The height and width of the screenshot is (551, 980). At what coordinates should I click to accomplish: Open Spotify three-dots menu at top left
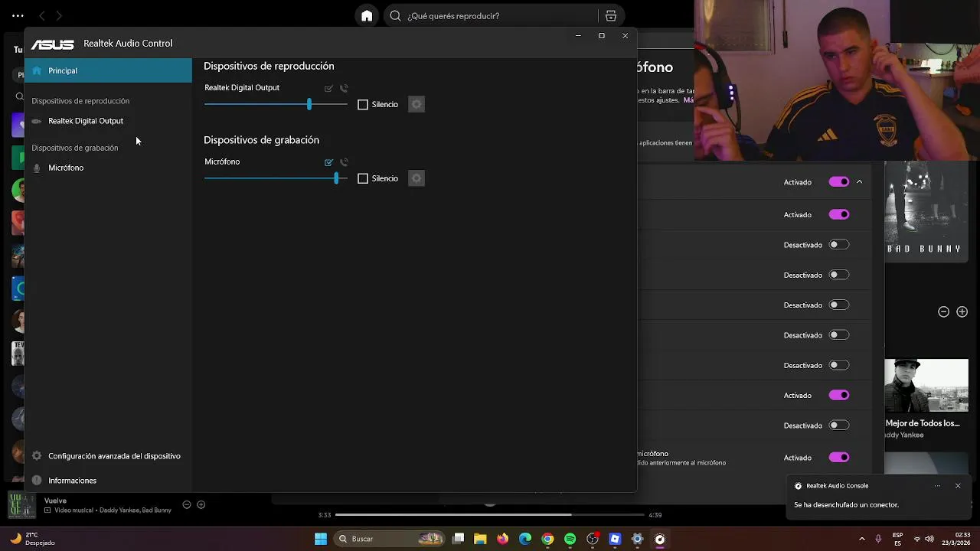tap(18, 15)
